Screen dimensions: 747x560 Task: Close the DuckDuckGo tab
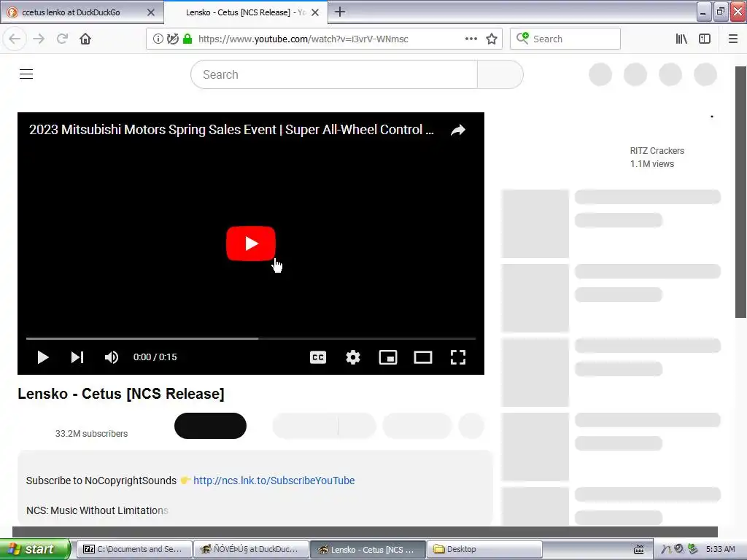click(151, 12)
